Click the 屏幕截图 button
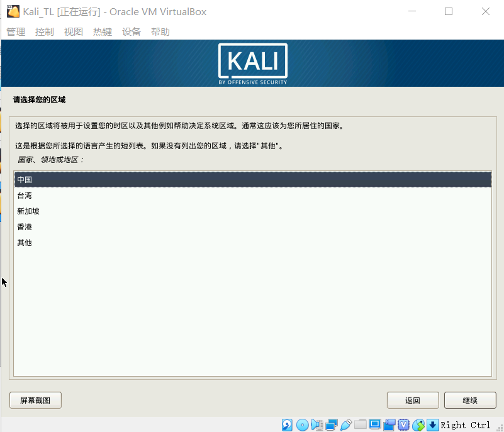Screen dimensions: 504x432 35,400
